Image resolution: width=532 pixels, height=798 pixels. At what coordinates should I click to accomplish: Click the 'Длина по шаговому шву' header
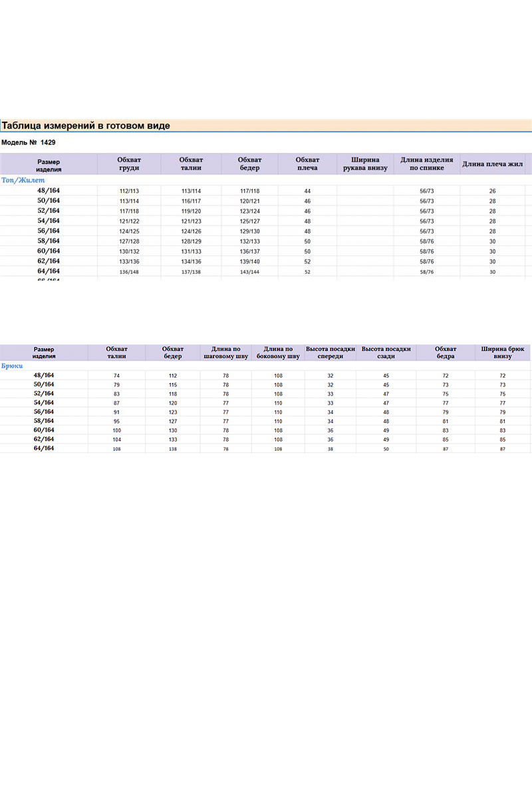tap(225, 352)
